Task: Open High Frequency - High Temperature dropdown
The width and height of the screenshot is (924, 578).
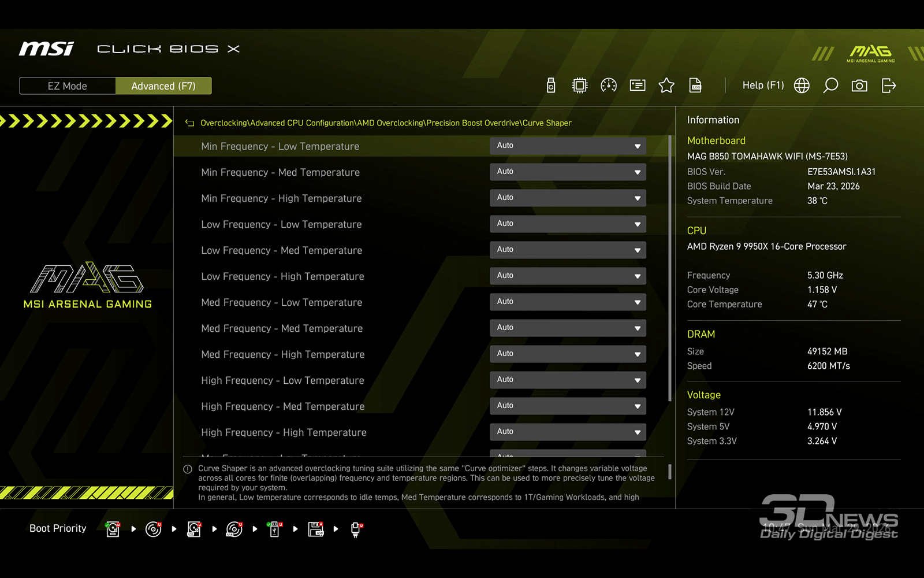Action: click(568, 432)
